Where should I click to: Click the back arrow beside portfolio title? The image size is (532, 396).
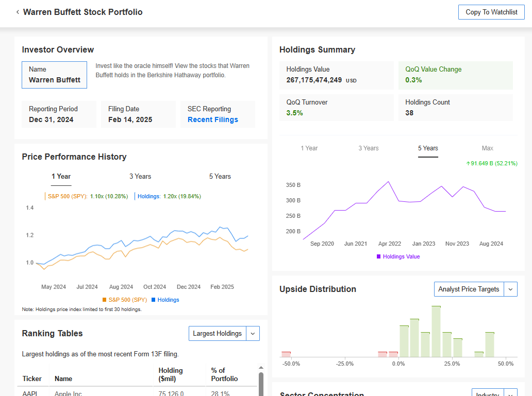click(18, 12)
